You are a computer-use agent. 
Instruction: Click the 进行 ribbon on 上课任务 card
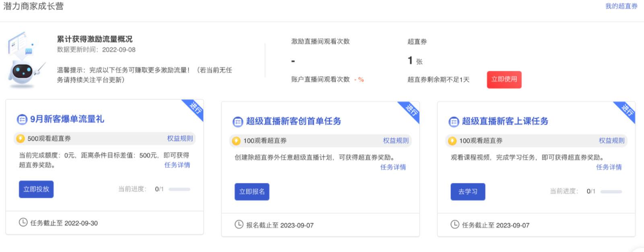[x=625, y=111]
